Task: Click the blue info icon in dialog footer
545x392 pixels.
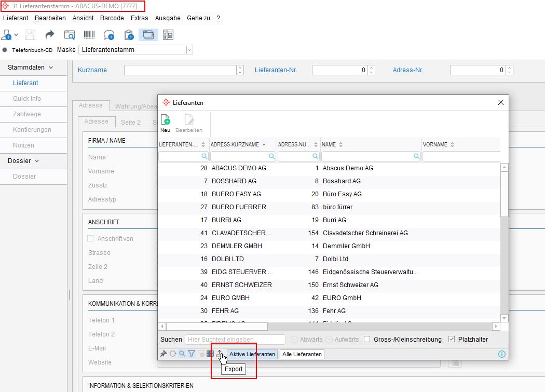Action: 502,354
